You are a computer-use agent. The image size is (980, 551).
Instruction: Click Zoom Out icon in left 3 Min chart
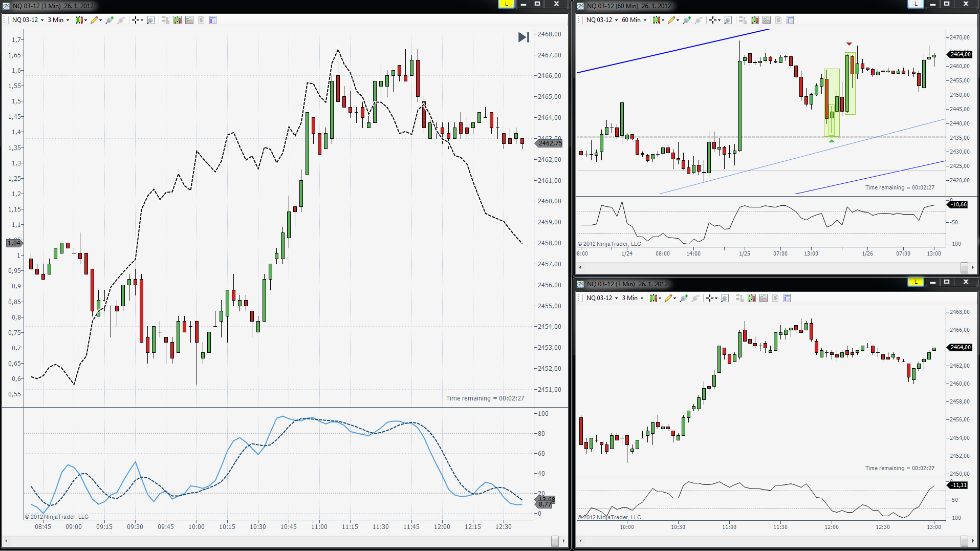coord(121,20)
